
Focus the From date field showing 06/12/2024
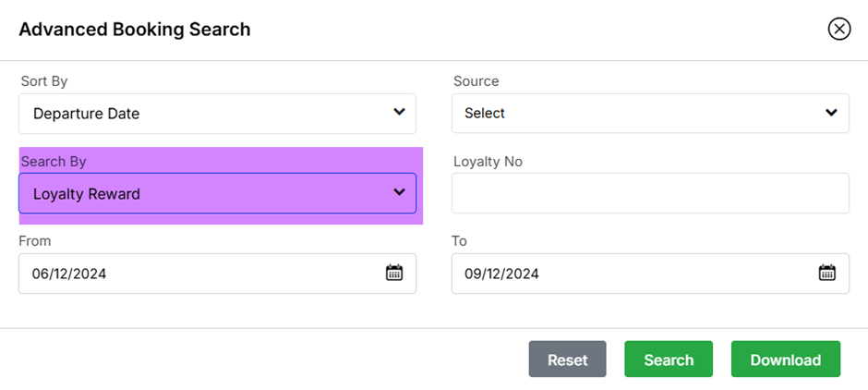point(185,274)
